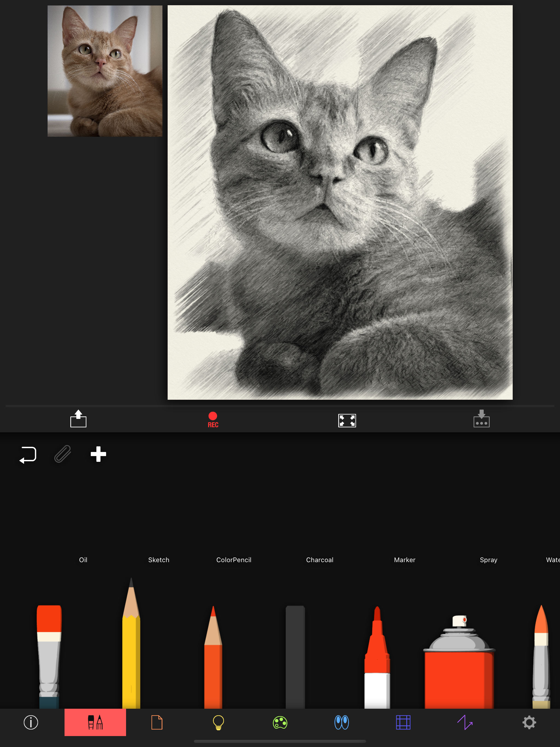Open the save download options icon
The image size is (560, 747).
[481, 419]
